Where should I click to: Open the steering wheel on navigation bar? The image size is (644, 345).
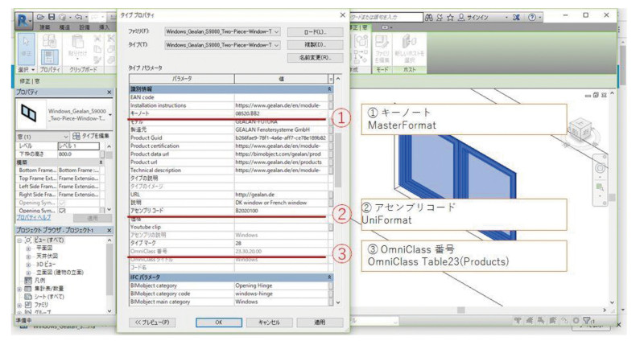[x=600, y=167]
